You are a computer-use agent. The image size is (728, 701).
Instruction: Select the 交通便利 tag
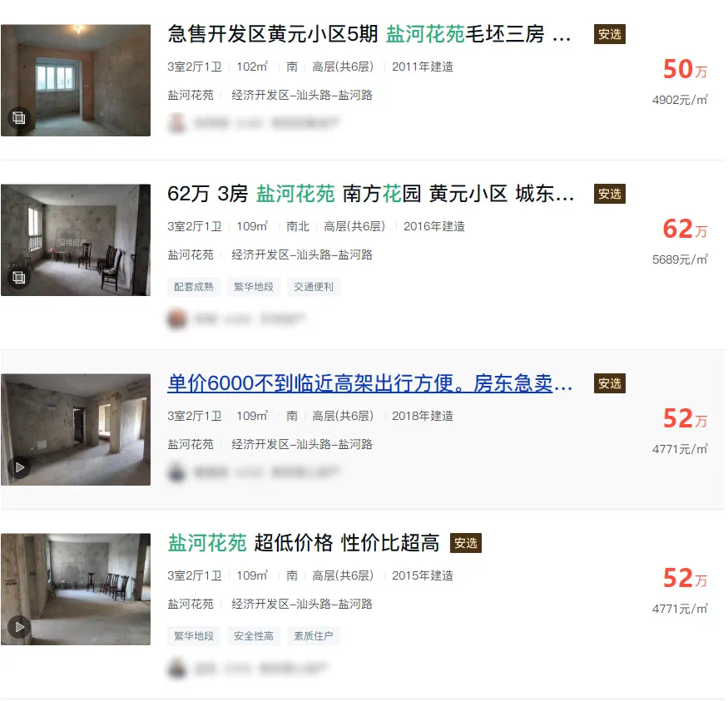click(x=314, y=287)
